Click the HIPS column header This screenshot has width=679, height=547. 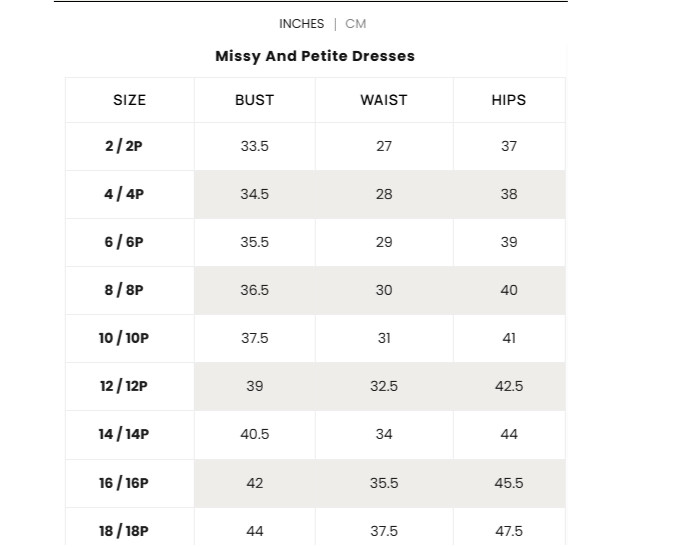click(x=509, y=100)
